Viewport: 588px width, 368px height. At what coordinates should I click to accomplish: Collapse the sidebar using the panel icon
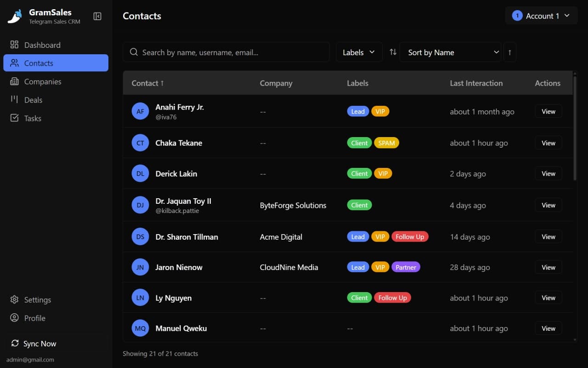pyautogui.click(x=97, y=16)
